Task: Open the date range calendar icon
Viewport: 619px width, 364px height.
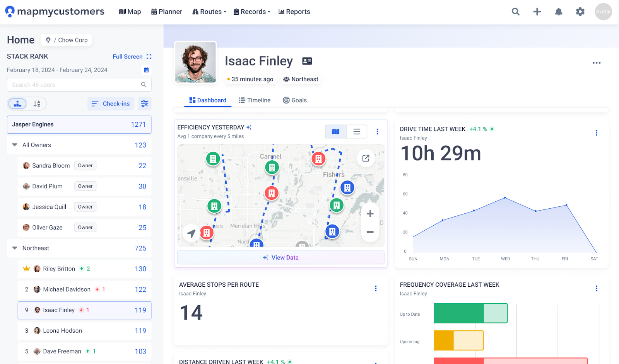Action: click(146, 70)
